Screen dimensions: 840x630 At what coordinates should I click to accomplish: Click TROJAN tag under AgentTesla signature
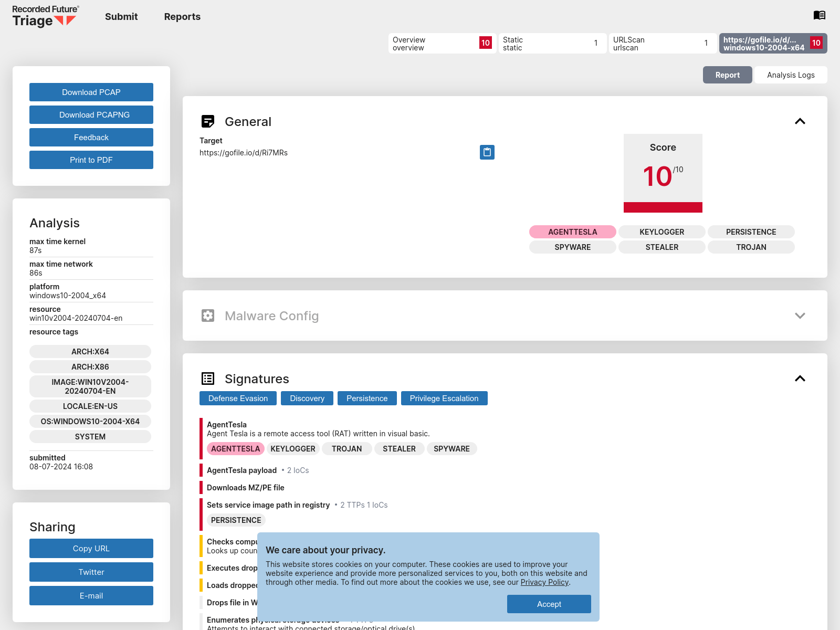[x=347, y=449]
